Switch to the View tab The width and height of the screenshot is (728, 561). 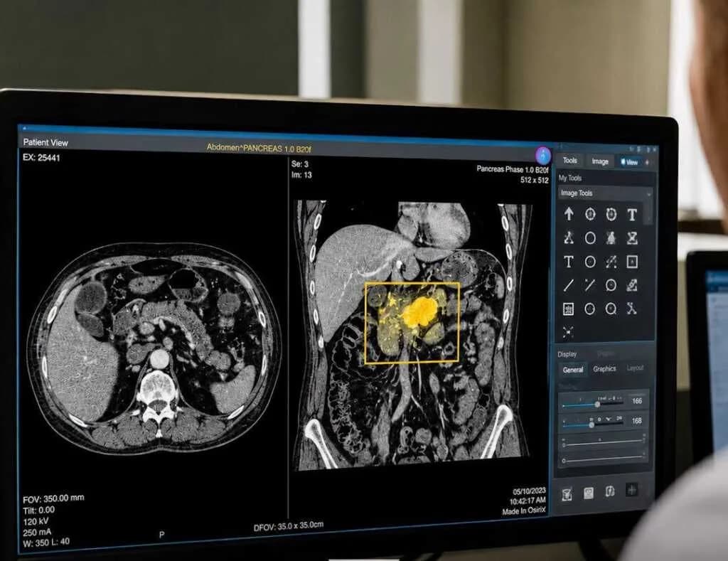(x=629, y=162)
